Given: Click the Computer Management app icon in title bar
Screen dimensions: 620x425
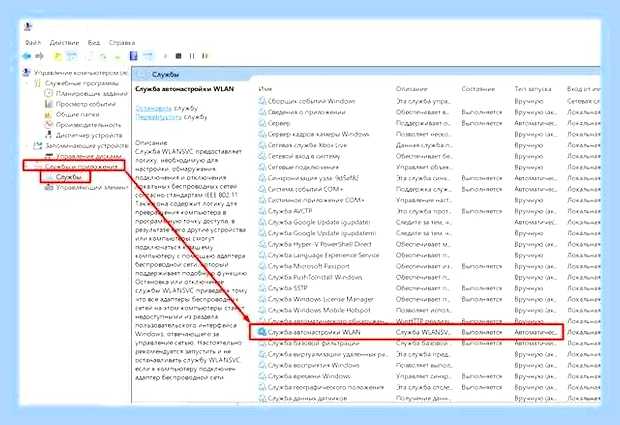Looking at the screenshot, I should tap(28, 27).
